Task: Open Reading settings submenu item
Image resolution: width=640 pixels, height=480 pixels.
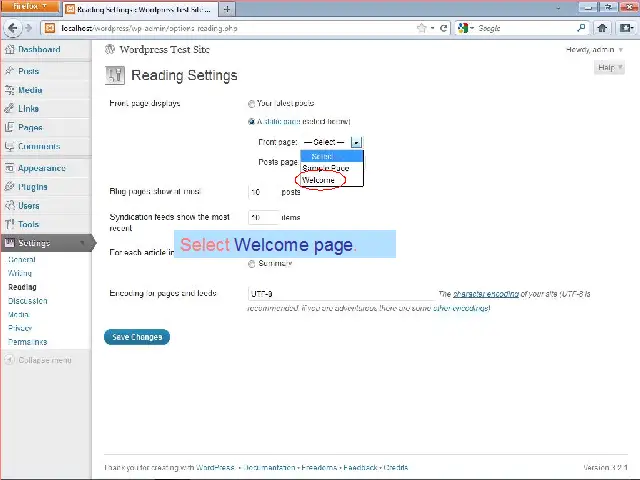Action: click(22, 287)
